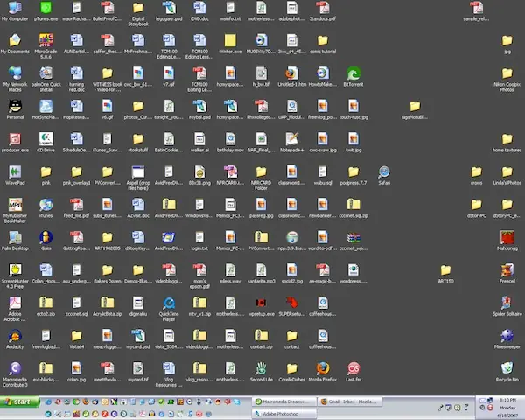Select the ScreenHunter 4.0 Free icon
525x420 pixels.
click(x=15, y=270)
